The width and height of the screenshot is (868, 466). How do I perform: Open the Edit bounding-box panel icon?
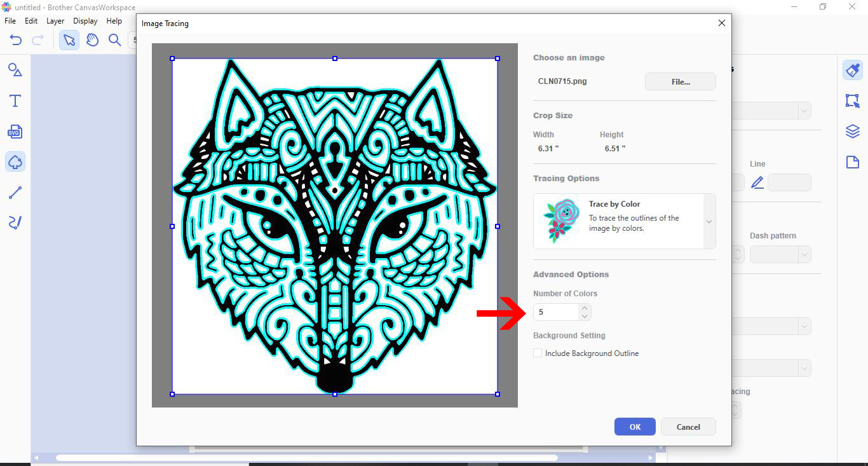(x=853, y=100)
